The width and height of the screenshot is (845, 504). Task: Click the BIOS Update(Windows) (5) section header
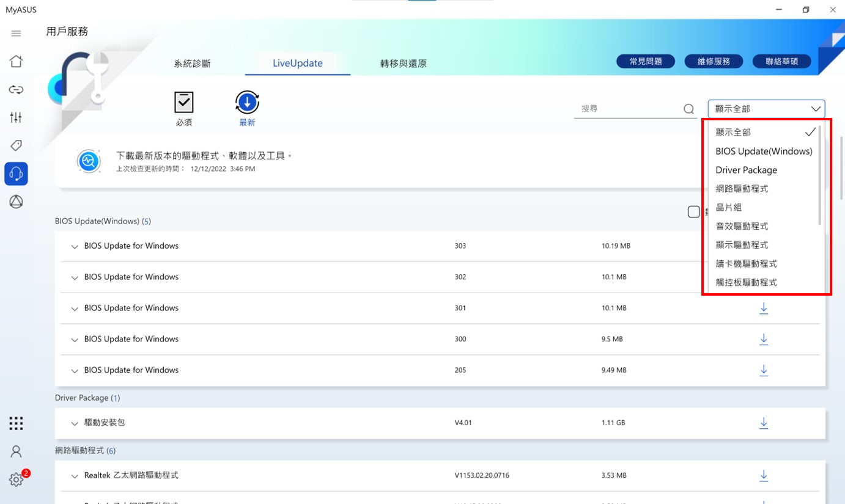pyautogui.click(x=103, y=221)
